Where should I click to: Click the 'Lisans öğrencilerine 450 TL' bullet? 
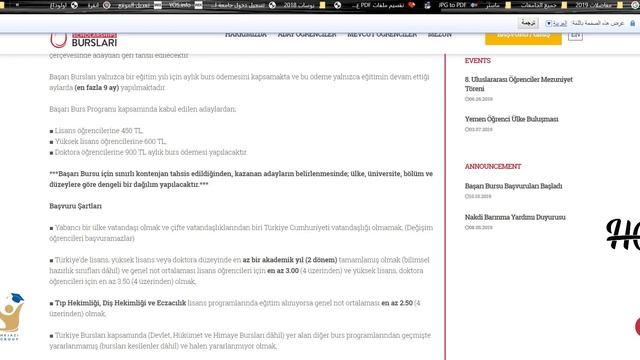[x=96, y=131]
